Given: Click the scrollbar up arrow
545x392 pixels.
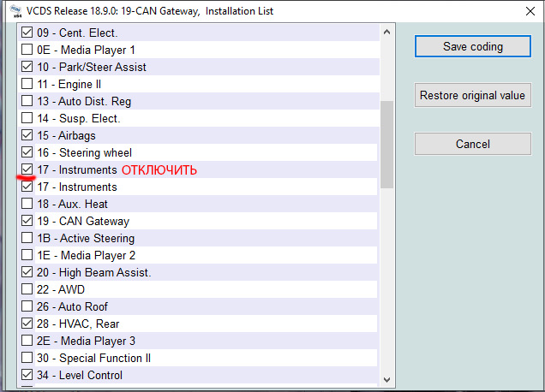Looking at the screenshot, I should pyautogui.click(x=386, y=33).
